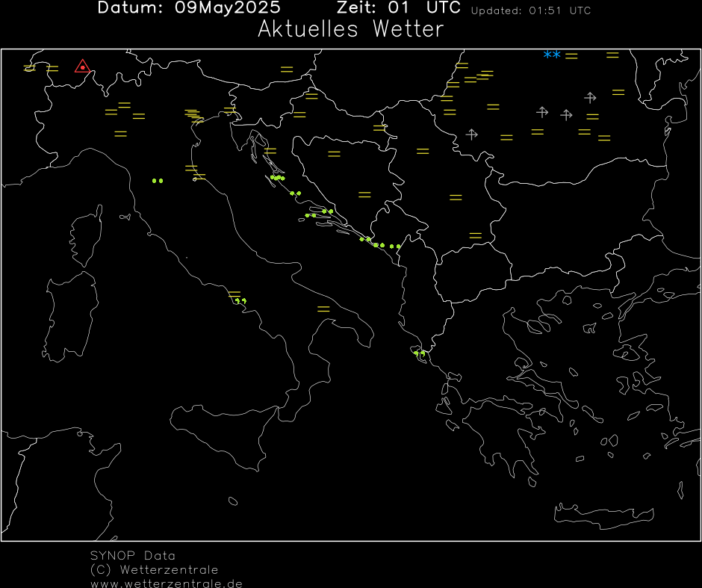Click the 'Updated: 01:51 UTC' timestamp

pyautogui.click(x=531, y=10)
